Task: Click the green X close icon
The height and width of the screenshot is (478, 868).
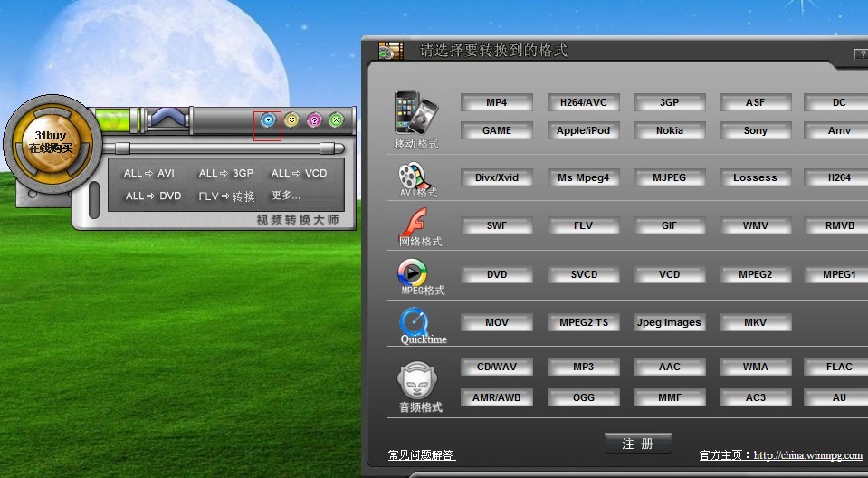Action: tap(336, 119)
